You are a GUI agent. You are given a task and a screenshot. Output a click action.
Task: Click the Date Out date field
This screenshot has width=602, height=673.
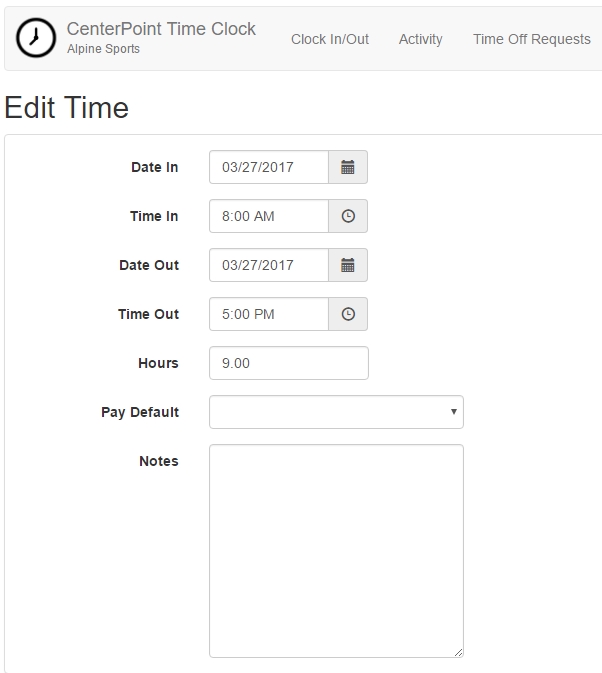pos(269,265)
